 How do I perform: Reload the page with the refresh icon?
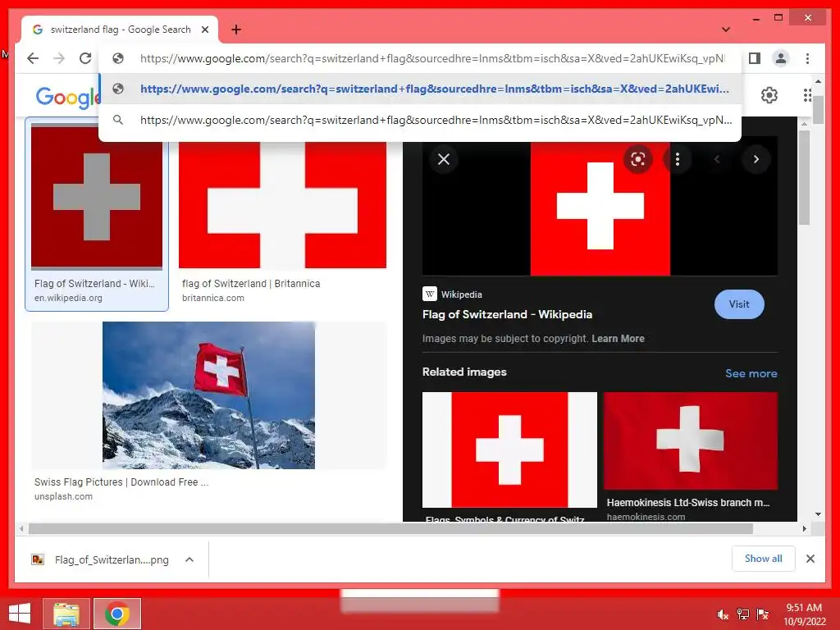coord(85,58)
